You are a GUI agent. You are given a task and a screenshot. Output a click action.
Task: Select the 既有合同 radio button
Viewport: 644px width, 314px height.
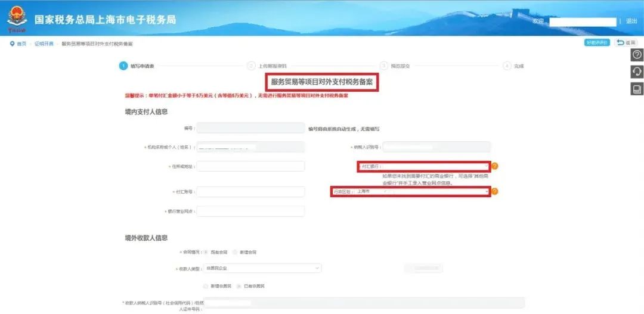(x=206, y=252)
